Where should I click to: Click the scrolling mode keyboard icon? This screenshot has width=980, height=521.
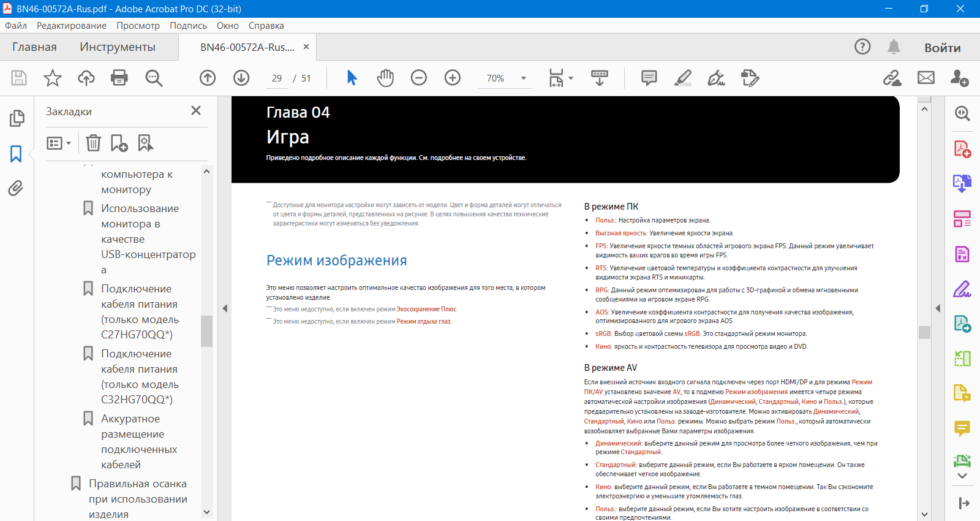[x=600, y=78]
